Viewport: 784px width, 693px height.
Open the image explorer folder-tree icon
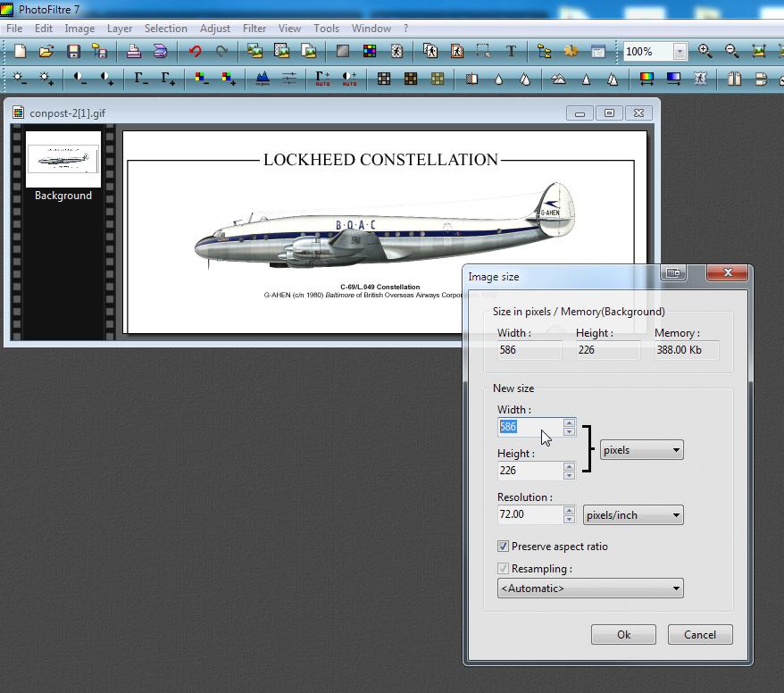544,51
